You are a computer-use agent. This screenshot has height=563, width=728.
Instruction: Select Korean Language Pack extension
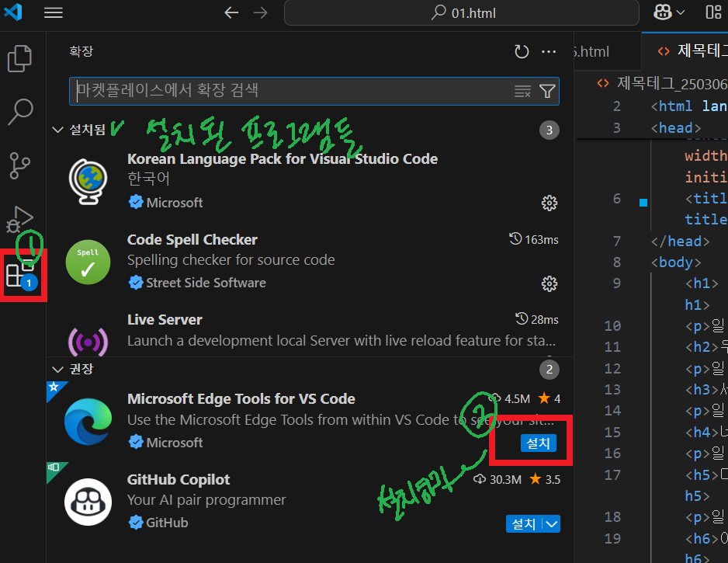click(310, 181)
